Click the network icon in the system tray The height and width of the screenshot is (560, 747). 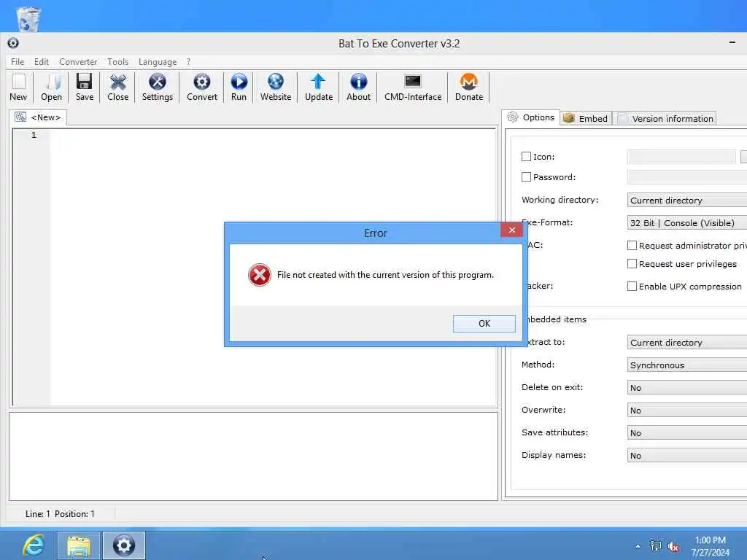[x=656, y=545]
